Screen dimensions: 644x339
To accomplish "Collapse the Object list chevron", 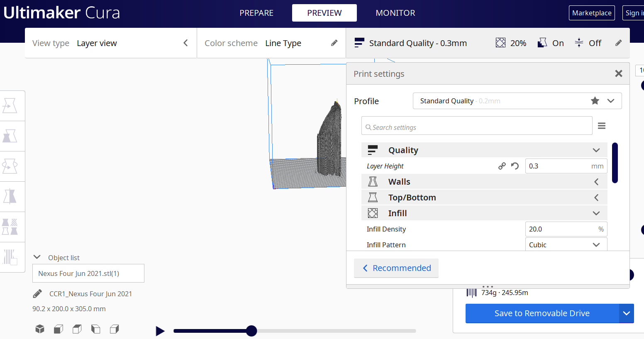I will (37, 257).
